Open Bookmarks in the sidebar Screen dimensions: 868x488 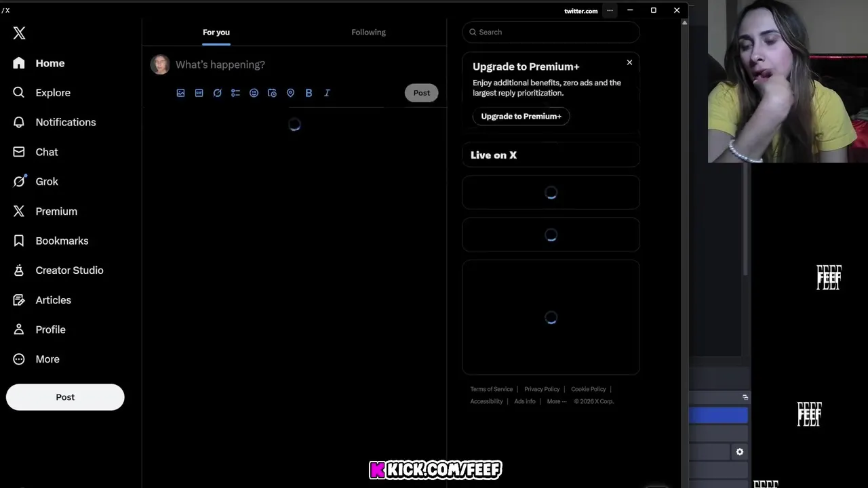[50, 241]
